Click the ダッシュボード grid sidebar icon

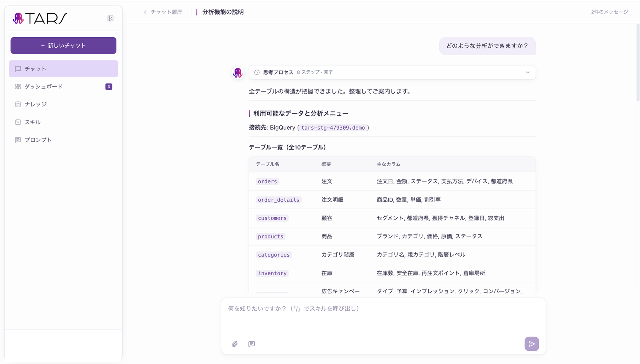click(18, 86)
